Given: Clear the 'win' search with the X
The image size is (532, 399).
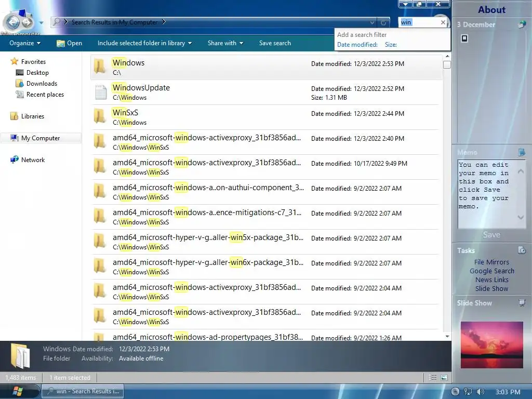Looking at the screenshot, I should (443, 22).
